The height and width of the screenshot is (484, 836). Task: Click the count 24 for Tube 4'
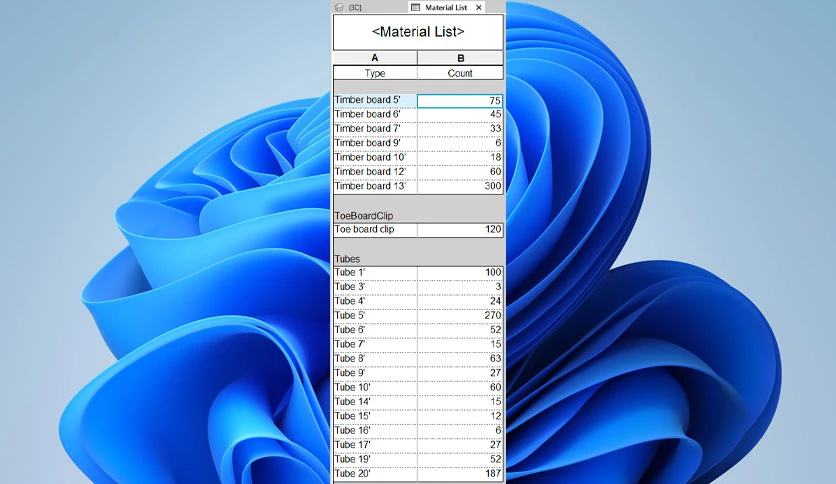click(x=460, y=301)
